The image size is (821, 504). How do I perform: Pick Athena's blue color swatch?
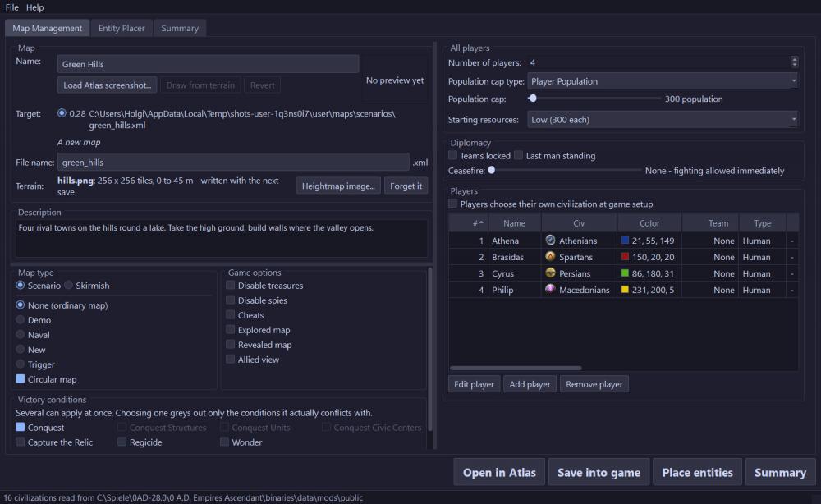[x=625, y=241]
